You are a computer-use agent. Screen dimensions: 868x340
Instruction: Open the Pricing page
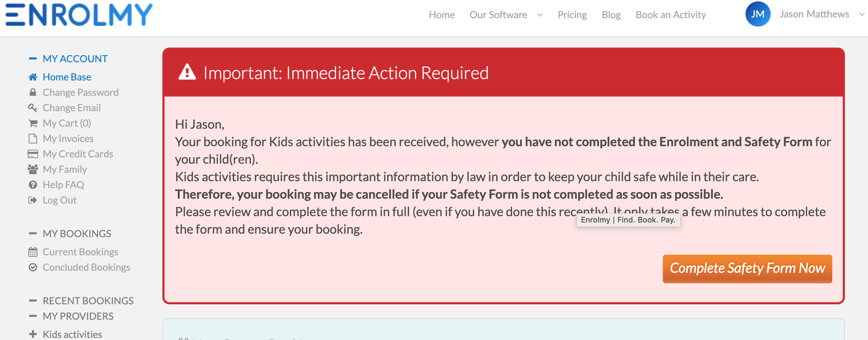pyautogui.click(x=572, y=15)
